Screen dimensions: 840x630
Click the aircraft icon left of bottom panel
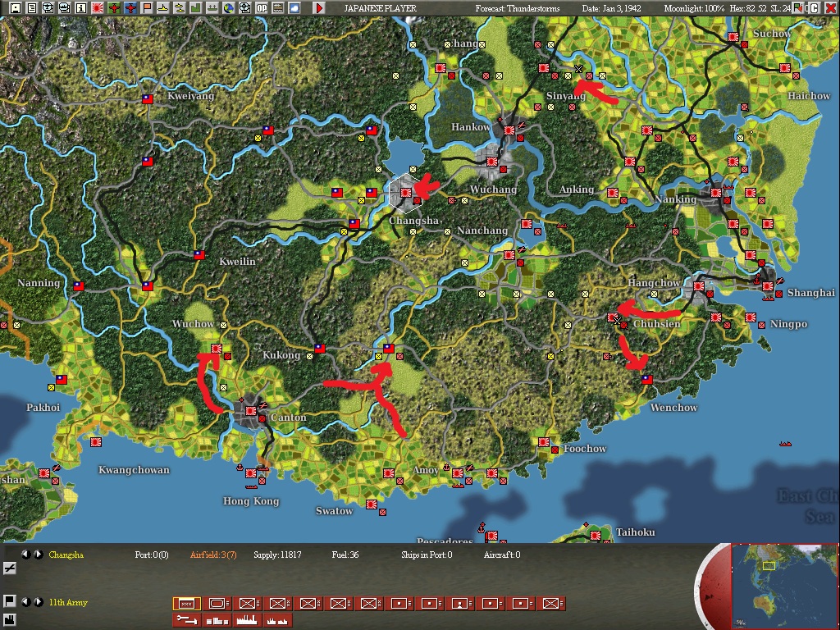point(9,568)
